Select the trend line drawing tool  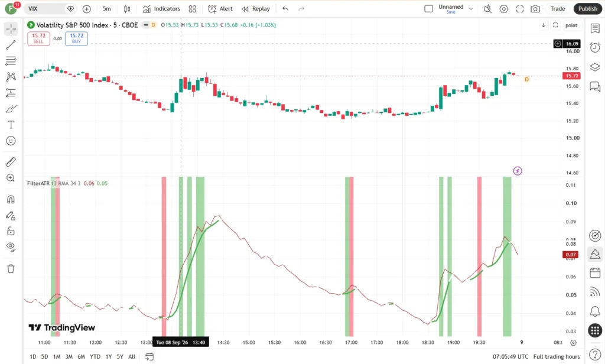(11, 45)
